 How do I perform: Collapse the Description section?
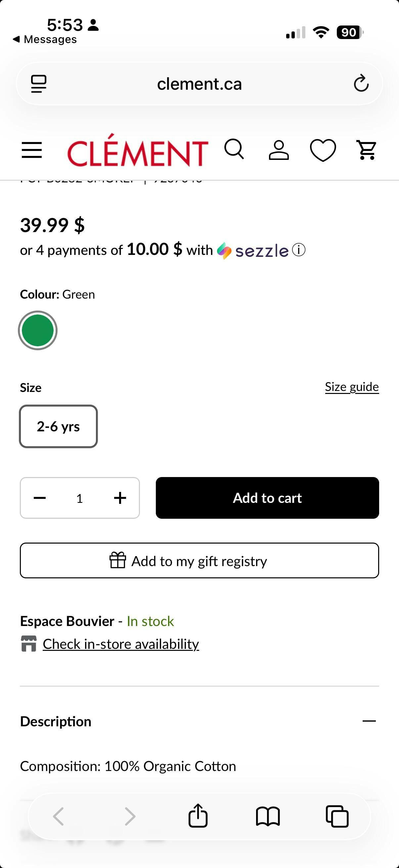[369, 721]
